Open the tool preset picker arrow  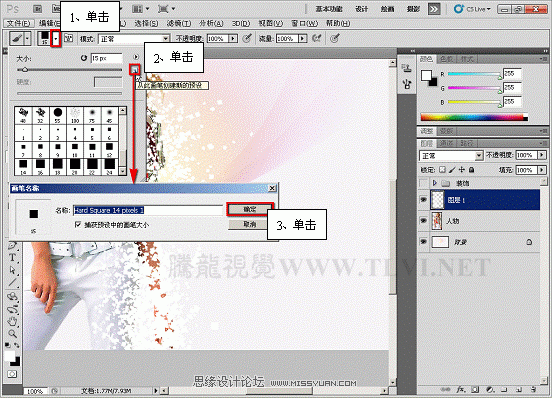coord(27,38)
